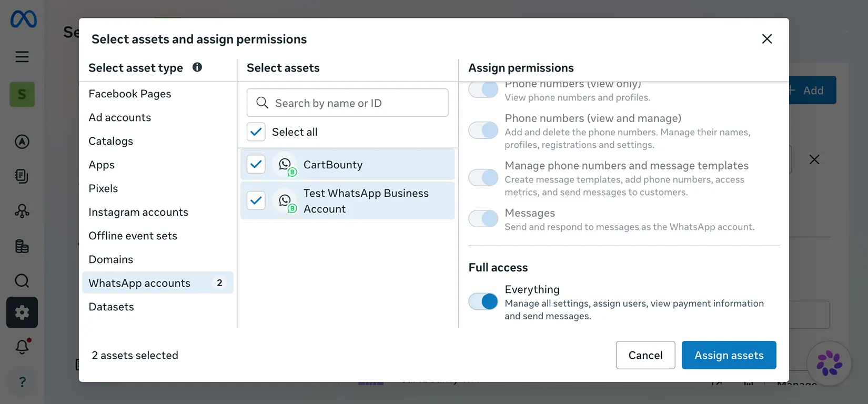Select WhatsApp accounts asset type

(x=158, y=283)
